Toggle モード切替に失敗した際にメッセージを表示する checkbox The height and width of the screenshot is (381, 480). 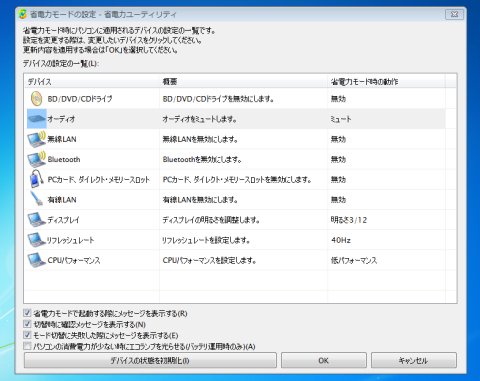pos(27,335)
